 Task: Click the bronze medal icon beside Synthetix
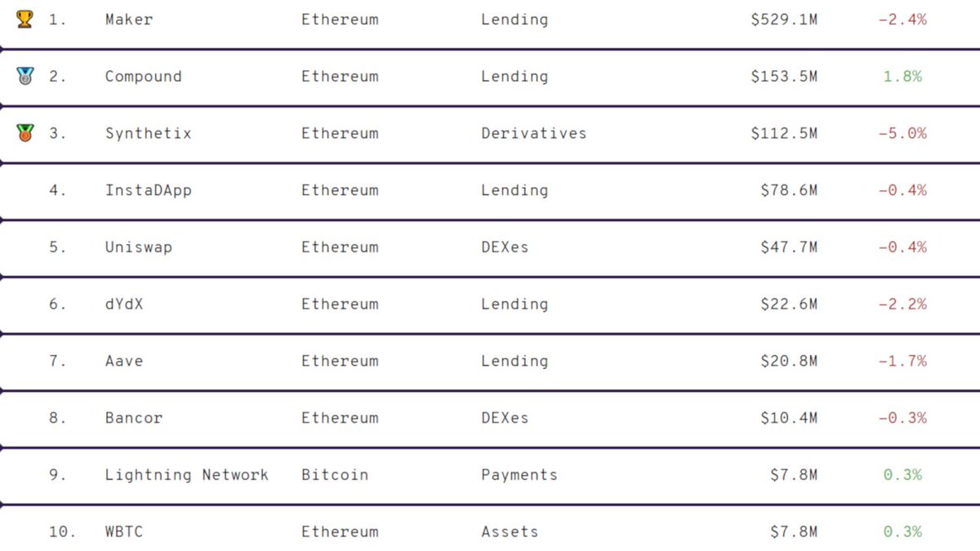[x=25, y=133]
